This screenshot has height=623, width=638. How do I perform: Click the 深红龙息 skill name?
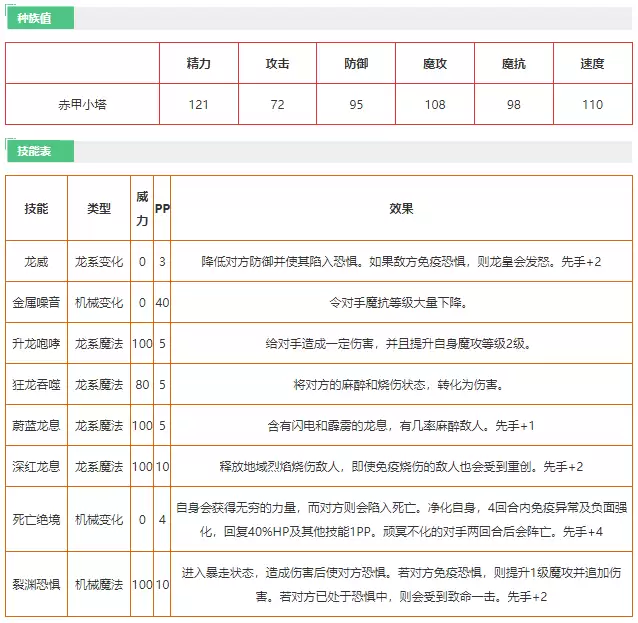[37, 466]
